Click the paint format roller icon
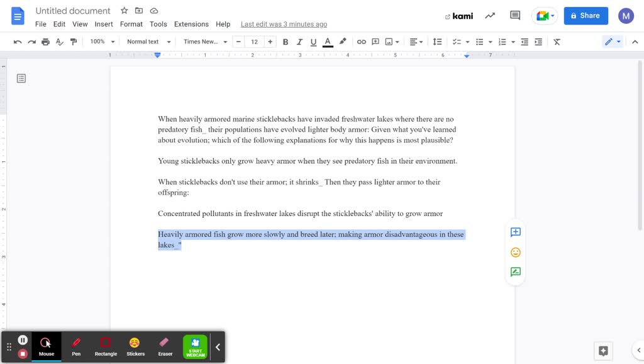The width and height of the screenshot is (644, 364). pyautogui.click(x=74, y=42)
